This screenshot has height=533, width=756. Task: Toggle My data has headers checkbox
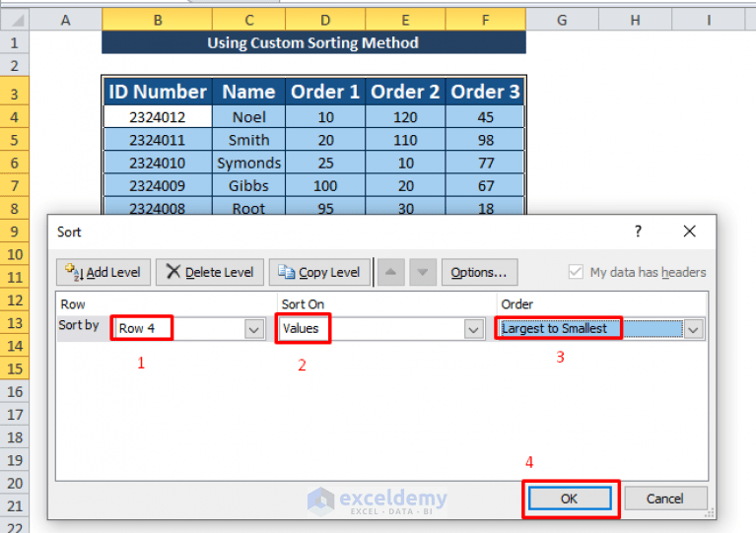tap(576, 272)
